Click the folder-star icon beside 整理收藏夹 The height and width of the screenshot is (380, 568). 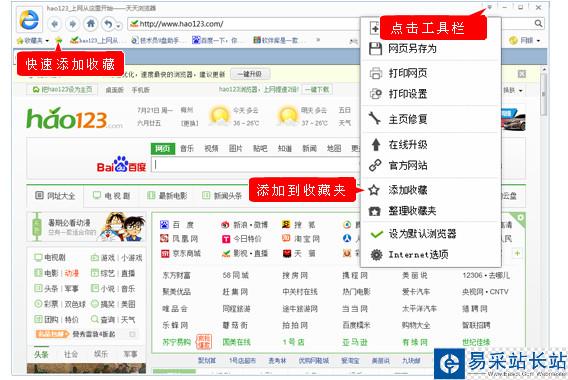375,211
